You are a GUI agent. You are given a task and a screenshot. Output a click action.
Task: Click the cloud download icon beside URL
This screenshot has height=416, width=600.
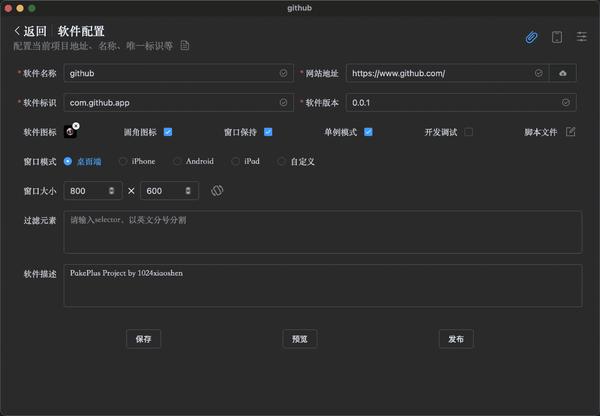pyautogui.click(x=563, y=73)
